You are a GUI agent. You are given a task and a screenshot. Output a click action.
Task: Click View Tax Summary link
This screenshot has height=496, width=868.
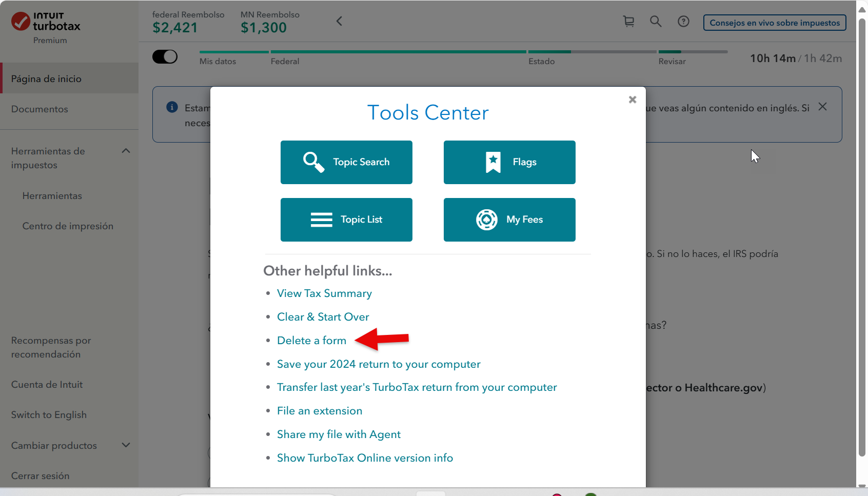[324, 293]
